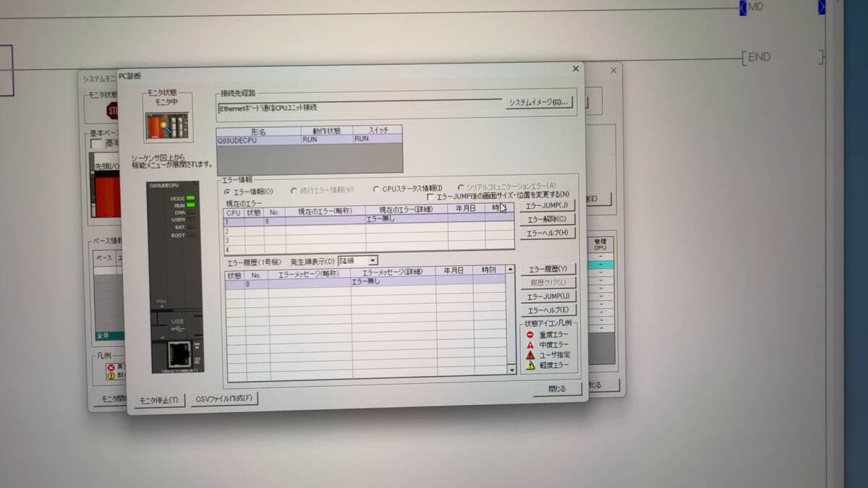Toggle the 基本 checkbox in システムモニタ window
Viewport: 868px width, 488px height.
pyautogui.click(x=96, y=144)
